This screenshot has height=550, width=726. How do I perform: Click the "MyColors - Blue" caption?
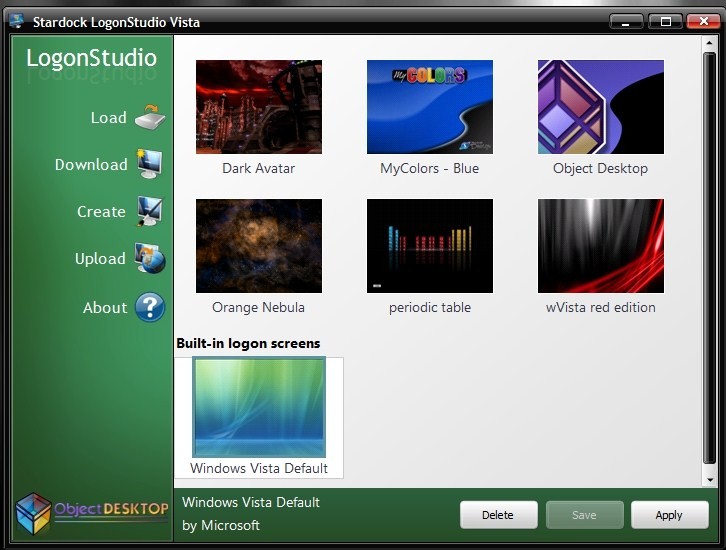[x=430, y=168]
